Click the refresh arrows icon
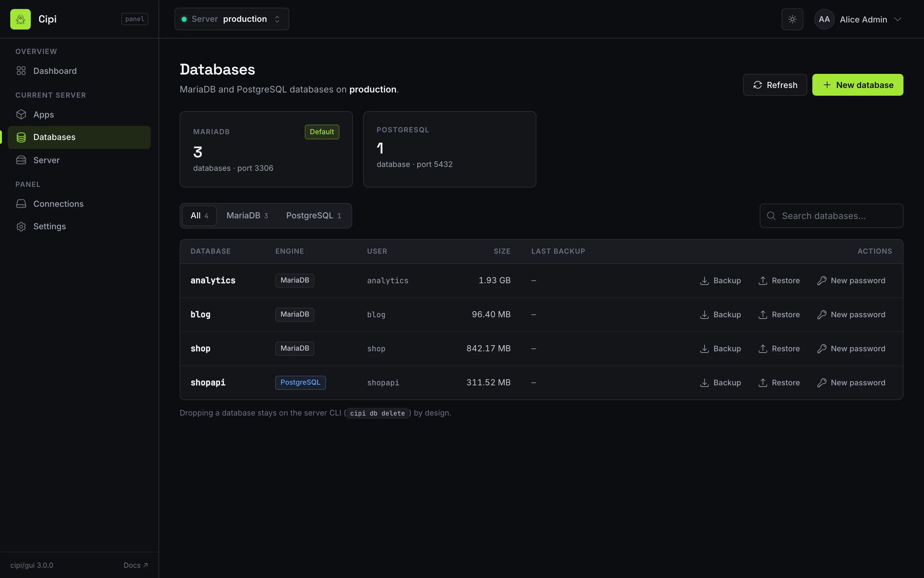The image size is (924, 578). 757,85
